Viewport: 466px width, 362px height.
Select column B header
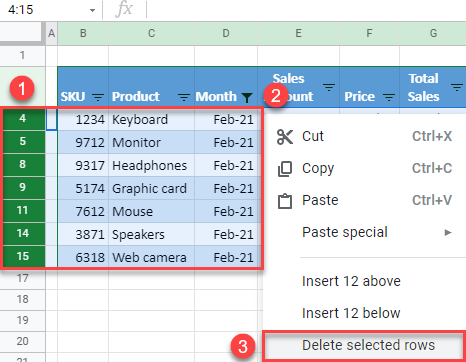click(83, 33)
